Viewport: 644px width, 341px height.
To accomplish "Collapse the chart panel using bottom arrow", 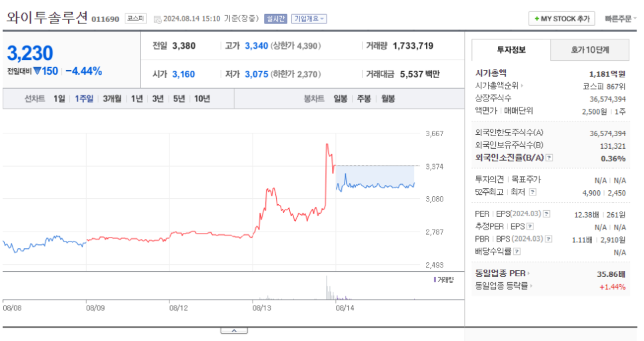I will [234, 330].
